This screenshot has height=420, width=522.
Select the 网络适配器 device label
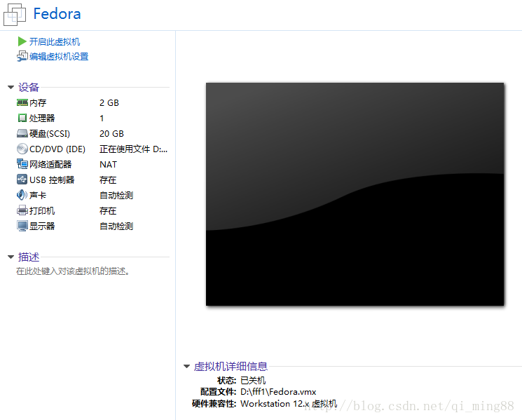pyautogui.click(x=50, y=164)
